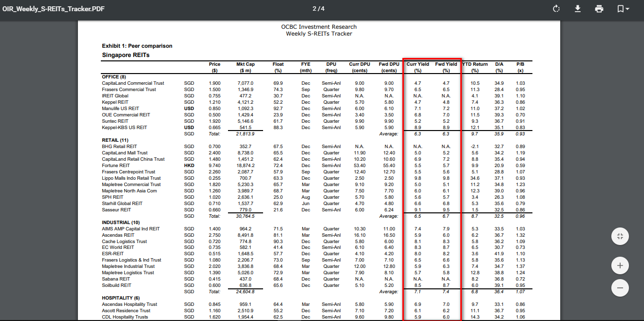Click the Exhibit 1: Peer comparison heading
This screenshot has height=321, width=644.
point(137,46)
